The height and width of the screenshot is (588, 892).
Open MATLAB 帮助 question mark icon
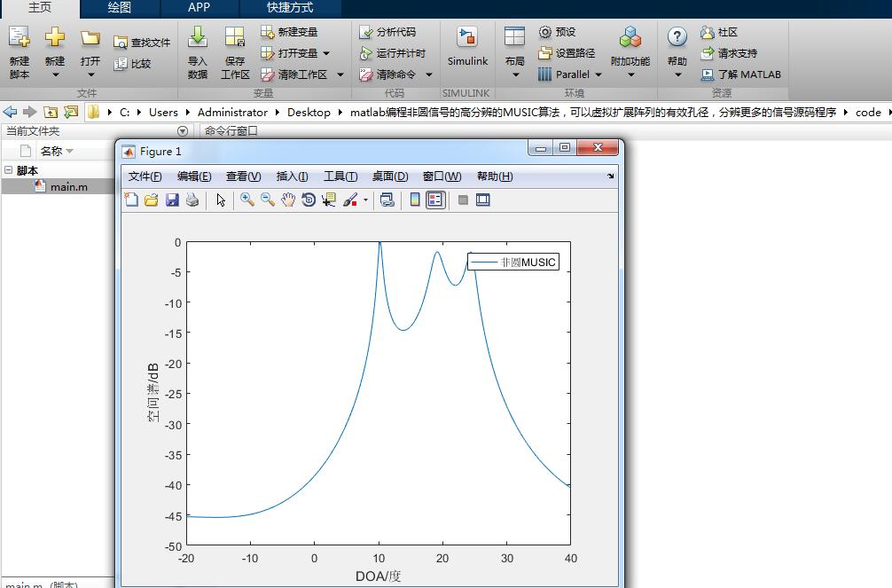[x=677, y=37]
